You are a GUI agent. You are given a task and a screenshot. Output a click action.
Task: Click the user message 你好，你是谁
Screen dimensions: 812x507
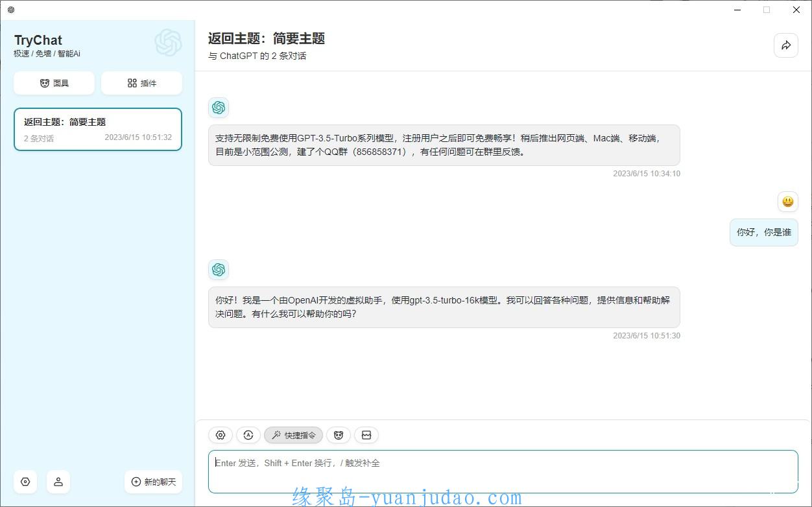(764, 232)
